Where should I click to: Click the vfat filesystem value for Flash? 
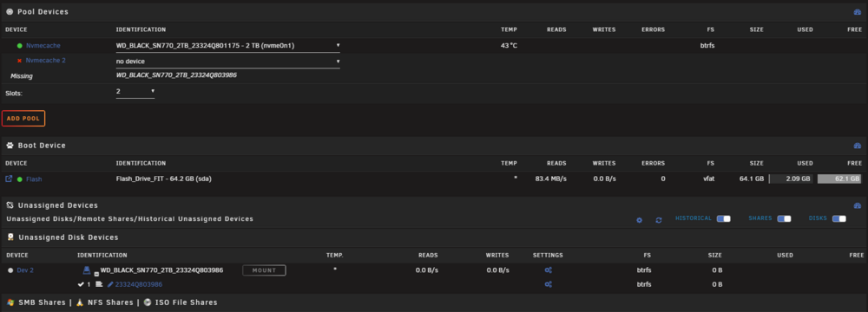click(708, 179)
